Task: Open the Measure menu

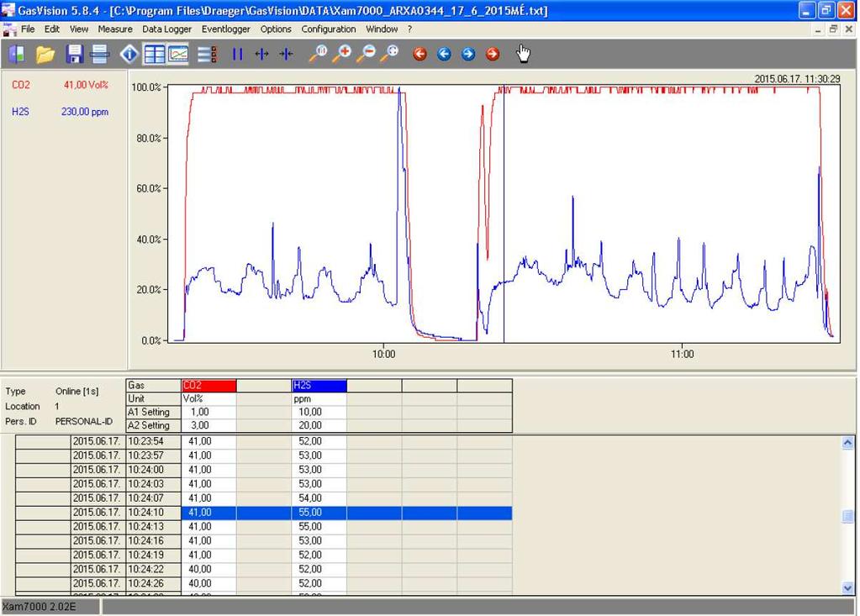Action: [x=115, y=29]
